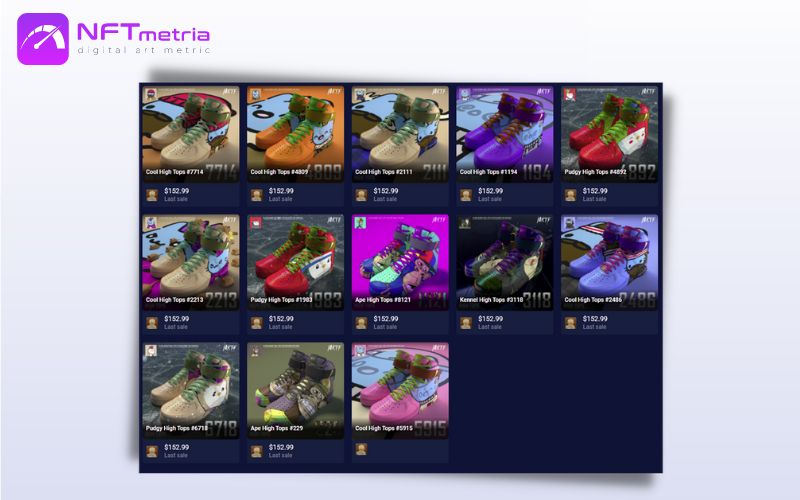The width and height of the screenshot is (800, 500).
Task: Click owner avatar under Cool High Tops #5915
Action: [361, 449]
